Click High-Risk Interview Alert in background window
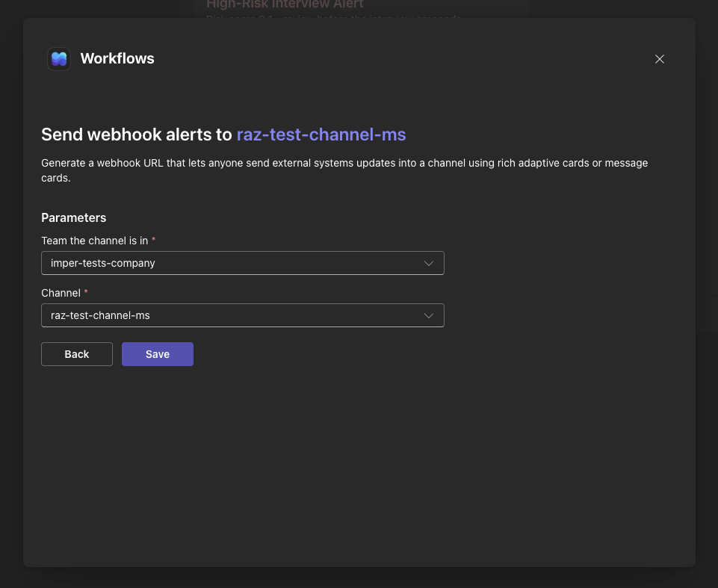 tap(285, 4)
